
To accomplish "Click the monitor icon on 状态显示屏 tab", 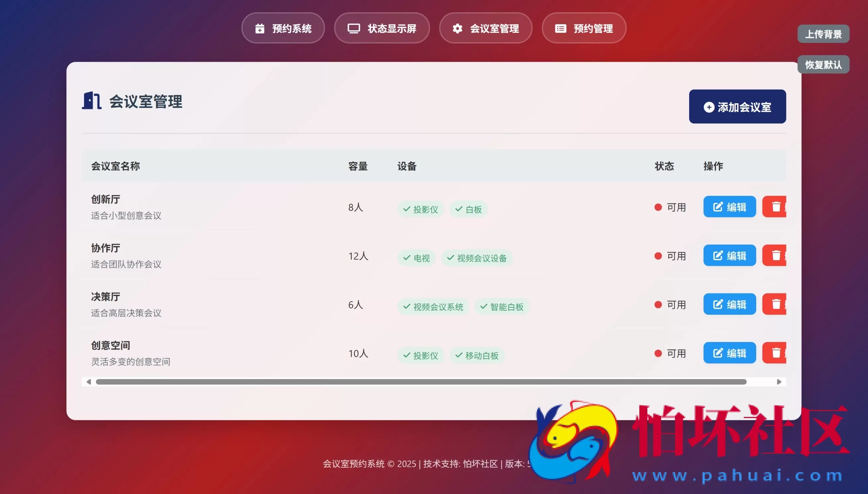I will point(354,29).
